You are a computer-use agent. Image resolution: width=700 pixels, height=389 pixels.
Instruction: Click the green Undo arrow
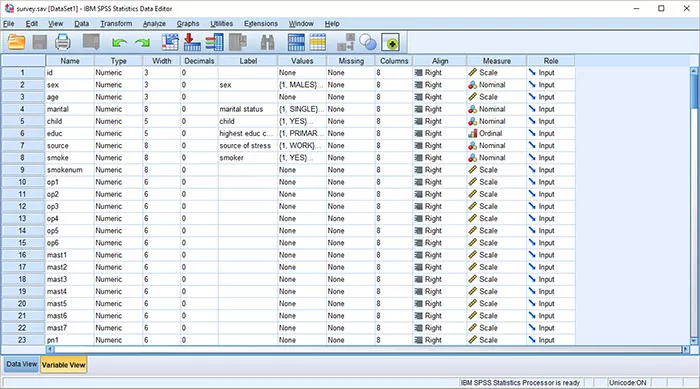pyautogui.click(x=119, y=42)
